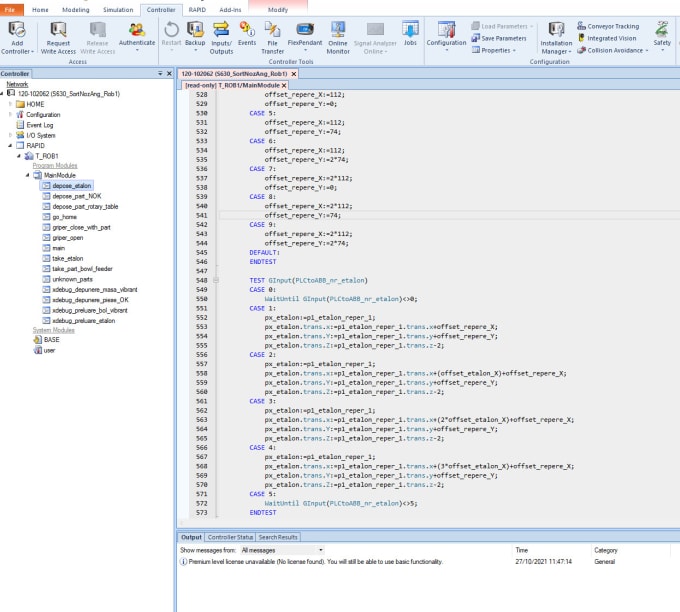
Task: Select the HOME folder in tree
Action: (30, 104)
